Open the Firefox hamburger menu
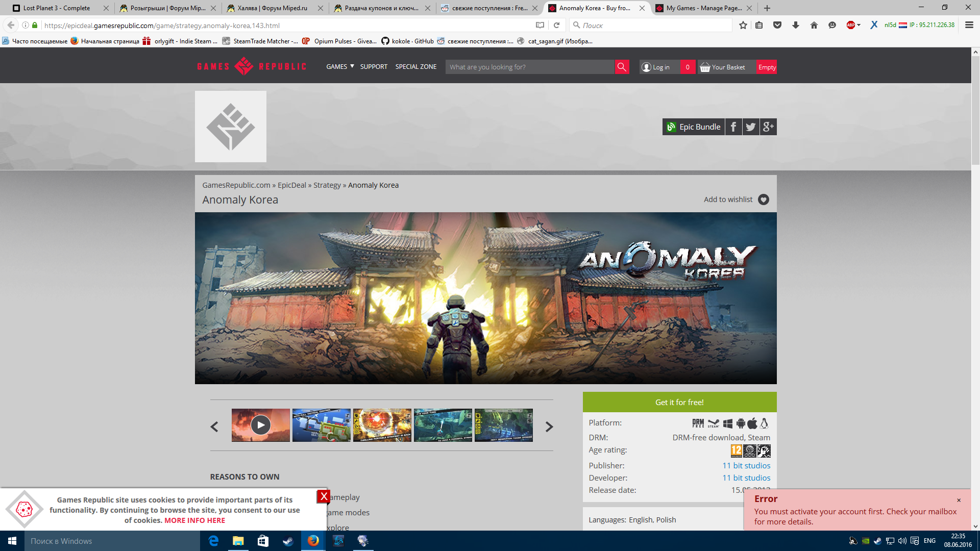Screen dimensions: 980x551 click(x=969, y=25)
